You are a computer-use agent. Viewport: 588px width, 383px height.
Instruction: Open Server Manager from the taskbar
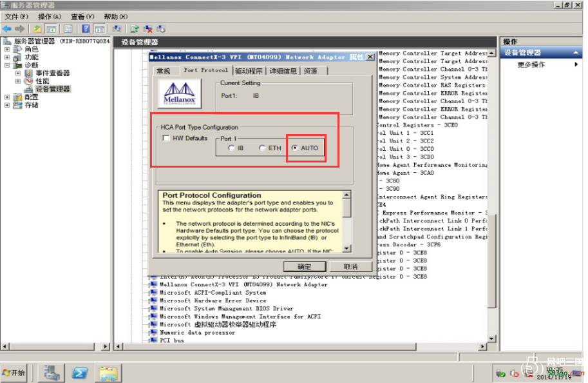(x=52, y=373)
